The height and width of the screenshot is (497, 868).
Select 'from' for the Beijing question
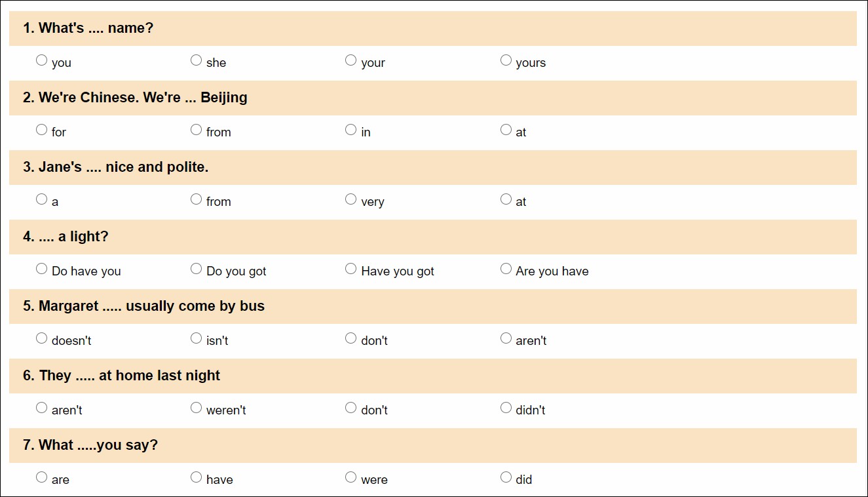pyautogui.click(x=197, y=130)
